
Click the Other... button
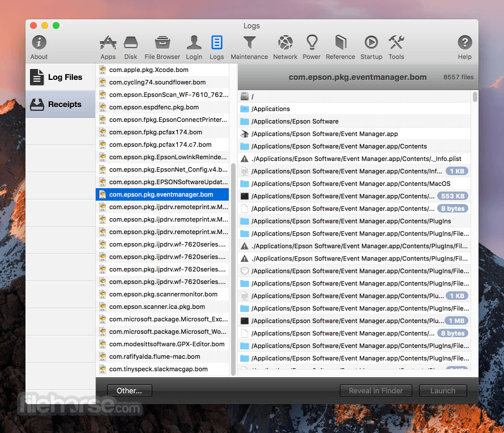click(130, 390)
